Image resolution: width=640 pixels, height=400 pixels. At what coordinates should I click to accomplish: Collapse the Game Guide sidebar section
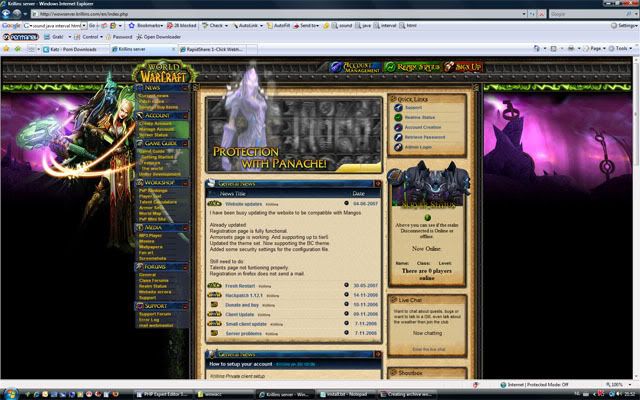click(x=185, y=144)
